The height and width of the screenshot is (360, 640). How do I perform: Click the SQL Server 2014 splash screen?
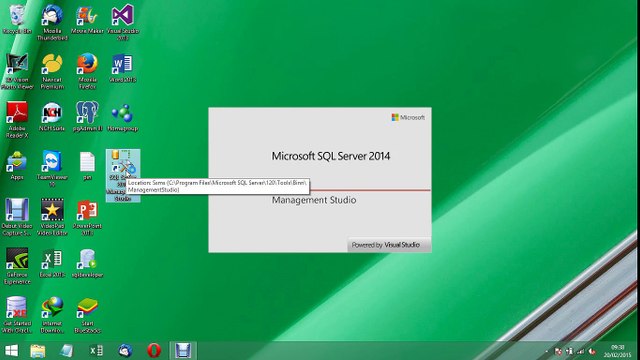click(320, 180)
